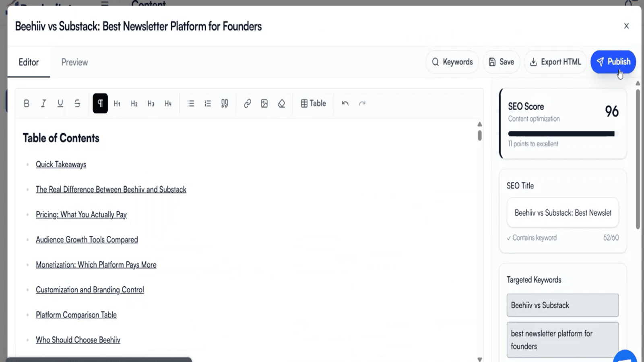Viewport: 644px width, 362px height.
Task: Select best newsletter platform for founders keyword
Action: pyautogui.click(x=563, y=340)
